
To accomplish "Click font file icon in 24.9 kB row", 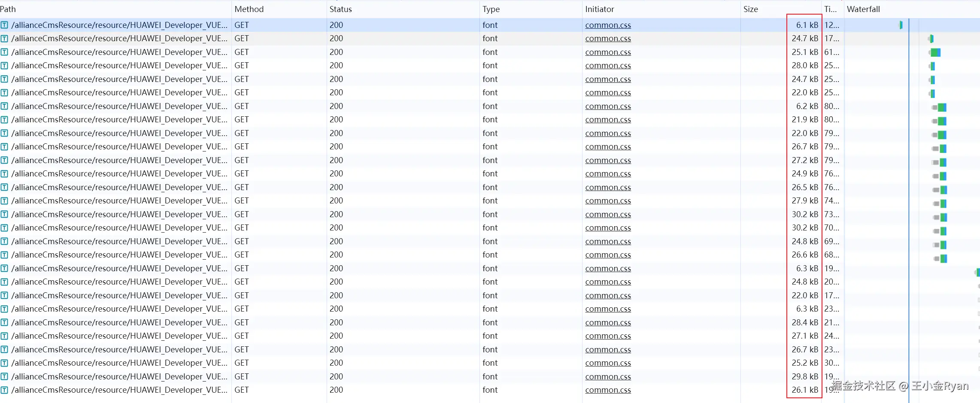I will point(4,174).
